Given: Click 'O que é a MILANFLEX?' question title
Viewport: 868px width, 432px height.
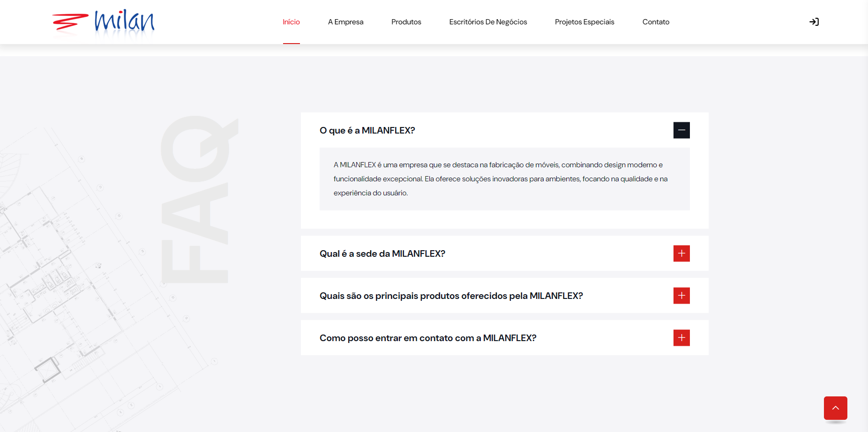Looking at the screenshot, I should (367, 130).
